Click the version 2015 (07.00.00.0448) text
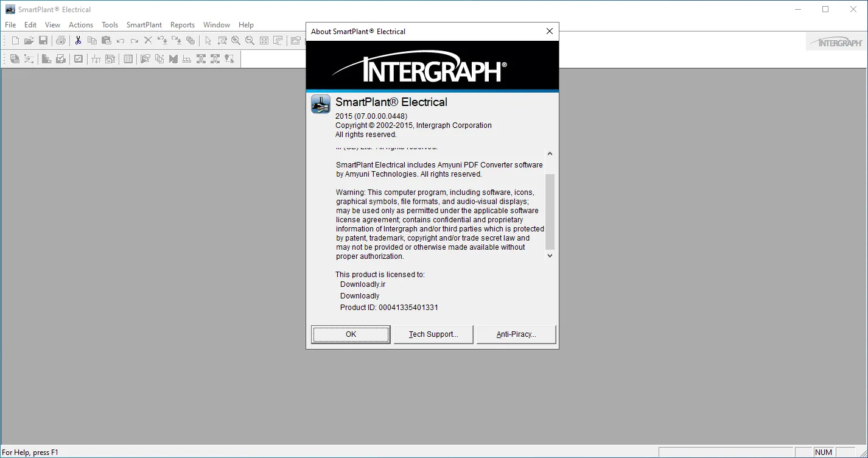This screenshot has height=458, width=868. pyautogui.click(x=371, y=116)
